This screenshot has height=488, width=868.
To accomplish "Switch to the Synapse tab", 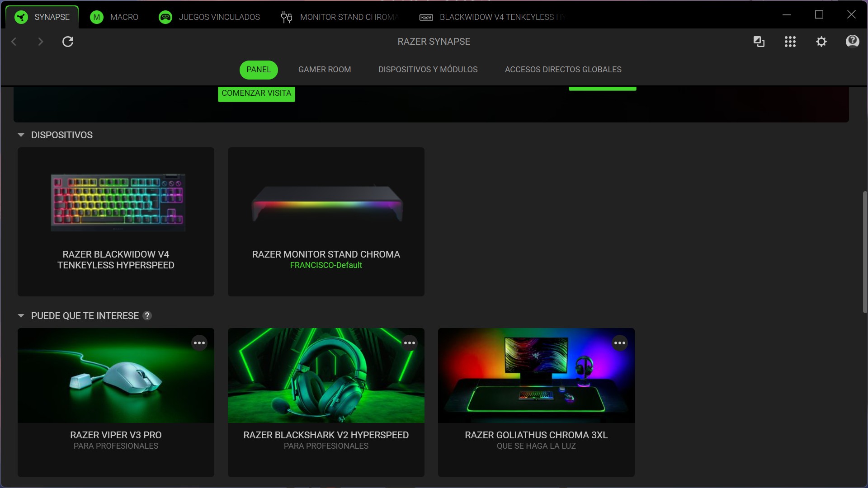I will [42, 17].
